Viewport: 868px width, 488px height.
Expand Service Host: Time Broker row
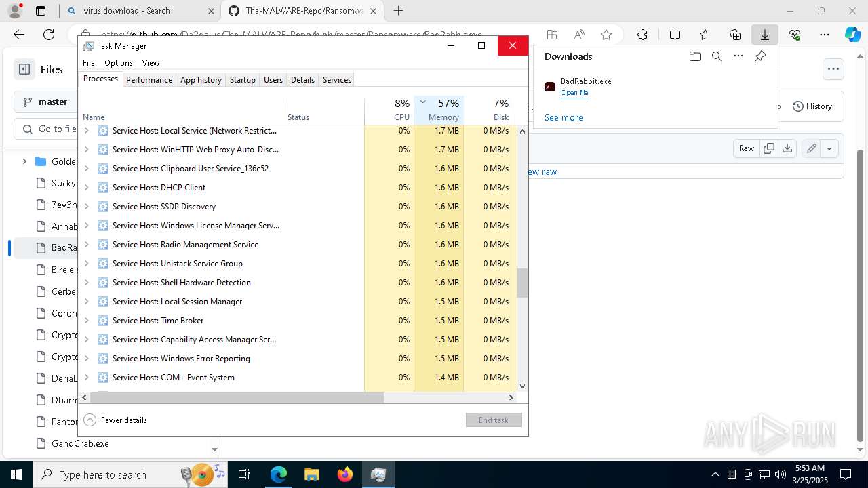pyautogui.click(x=86, y=321)
